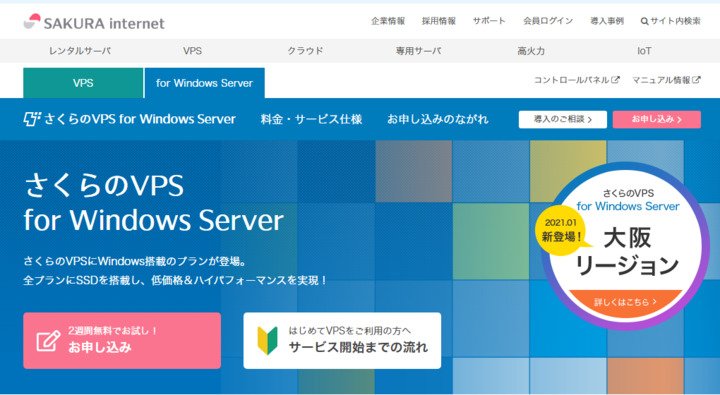The width and height of the screenshot is (720, 395).
Task: Click orange 詳しくはこちら in Osaka badge
Action: tap(625, 302)
